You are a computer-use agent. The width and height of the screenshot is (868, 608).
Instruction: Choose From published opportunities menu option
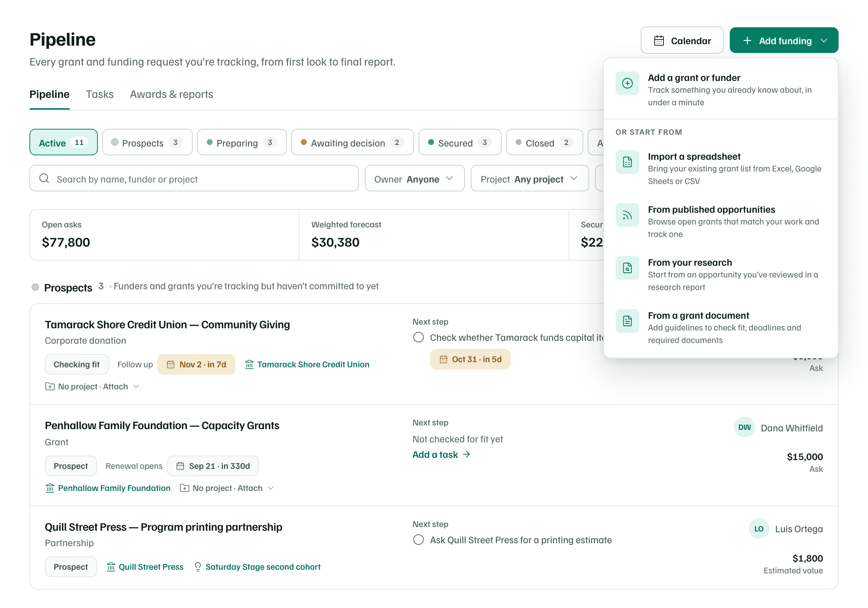(721, 221)
